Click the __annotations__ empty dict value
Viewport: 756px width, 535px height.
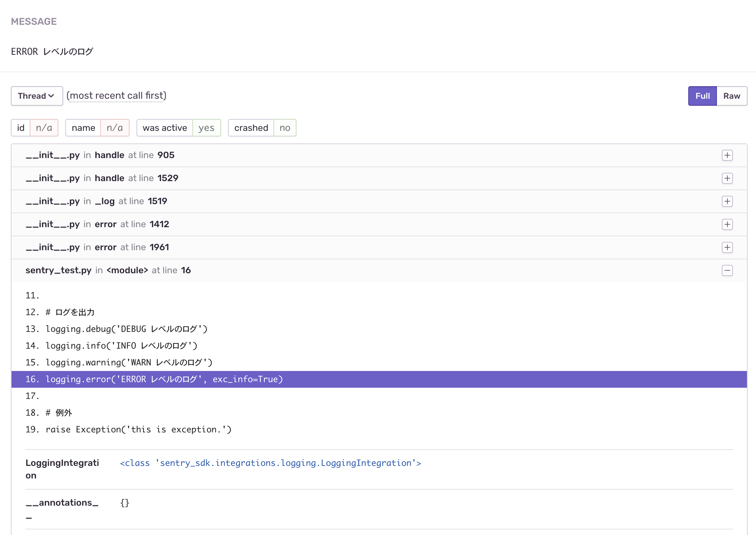click(x=124, y=503)
